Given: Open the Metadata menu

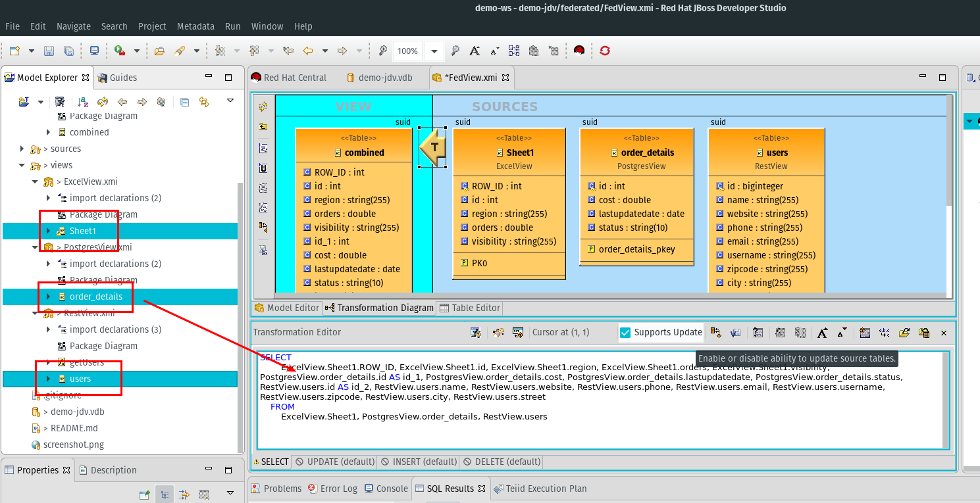Looking at the screenshot, I should coord(195,26).
